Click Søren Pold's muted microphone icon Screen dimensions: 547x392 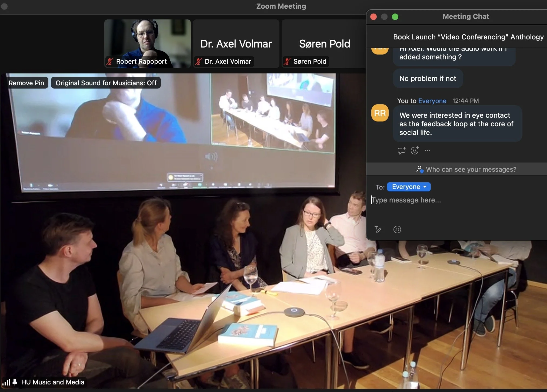click(287, 62)
